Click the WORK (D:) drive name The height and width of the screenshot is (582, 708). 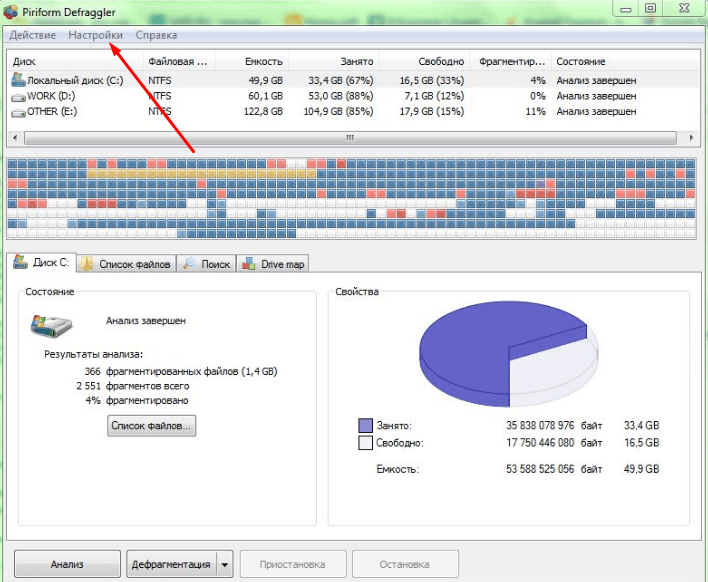[51, 96]
